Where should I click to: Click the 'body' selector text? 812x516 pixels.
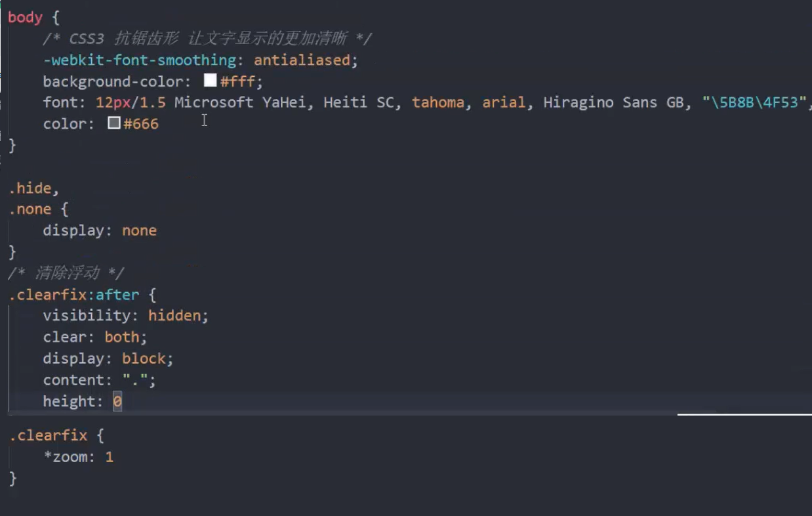(26, 18)
